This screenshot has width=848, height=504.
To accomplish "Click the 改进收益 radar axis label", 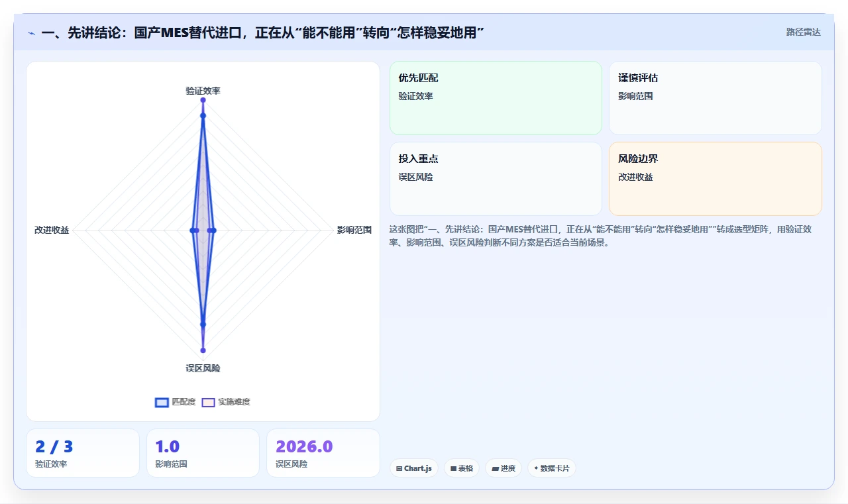I will tap(52, 230).
